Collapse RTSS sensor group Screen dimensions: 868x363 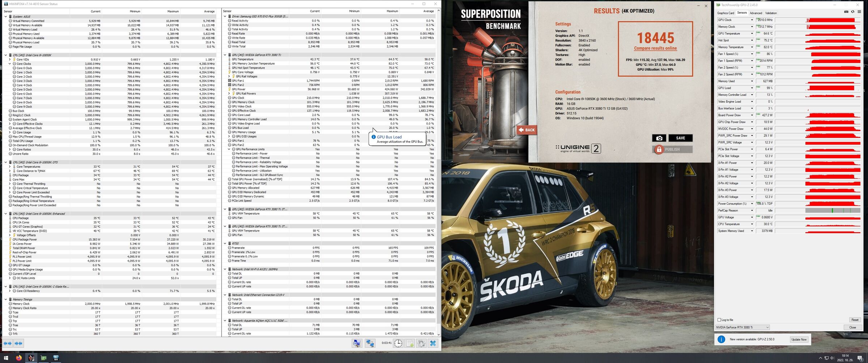(225, 244)
